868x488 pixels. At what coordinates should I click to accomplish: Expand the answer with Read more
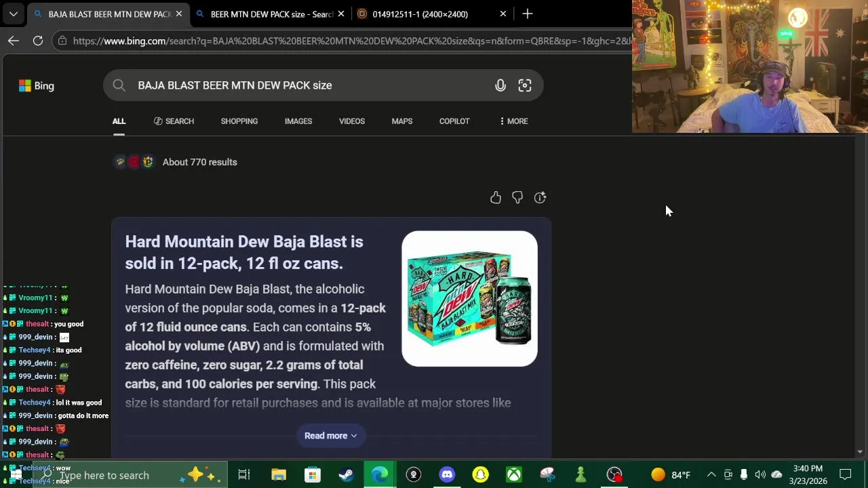coord(331,436)
